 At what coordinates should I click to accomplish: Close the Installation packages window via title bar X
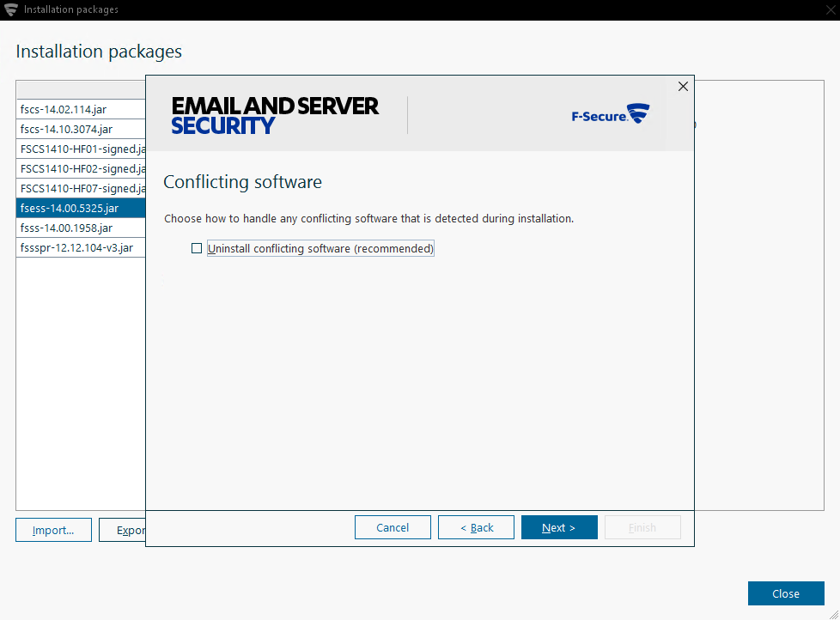[x=831, y=9]
